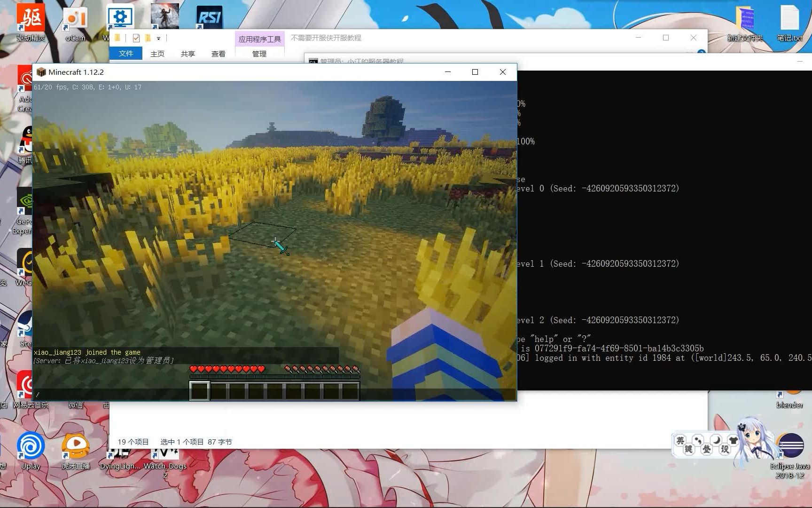
Task: Click 'level 2 (Seed' console line
Action: click(x=598, y=320)
